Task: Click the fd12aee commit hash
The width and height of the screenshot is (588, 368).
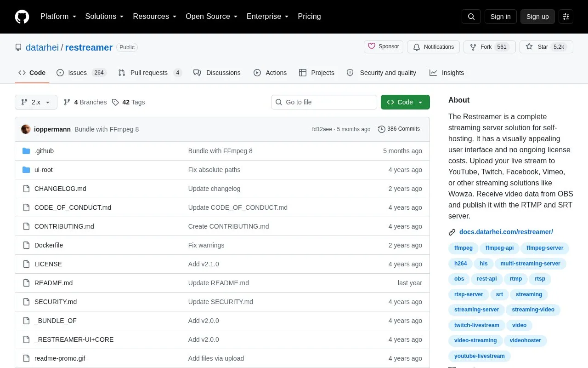Action: pyautogui.click(x=322, y=129)
